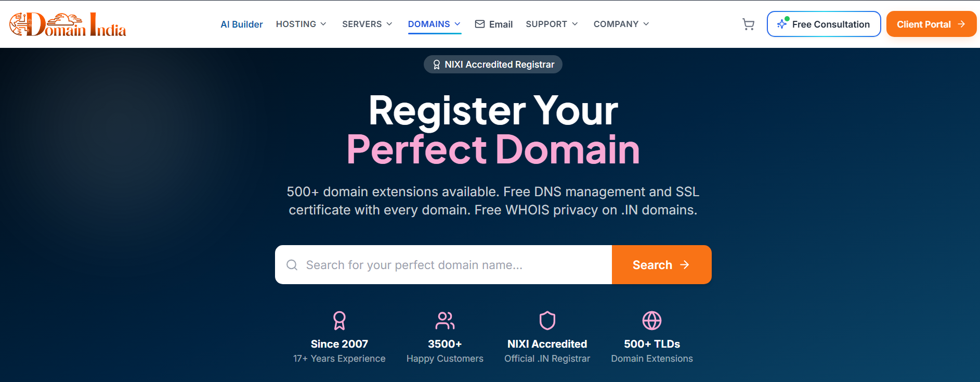Click the envelope icon beside Email

click(480, 24)
